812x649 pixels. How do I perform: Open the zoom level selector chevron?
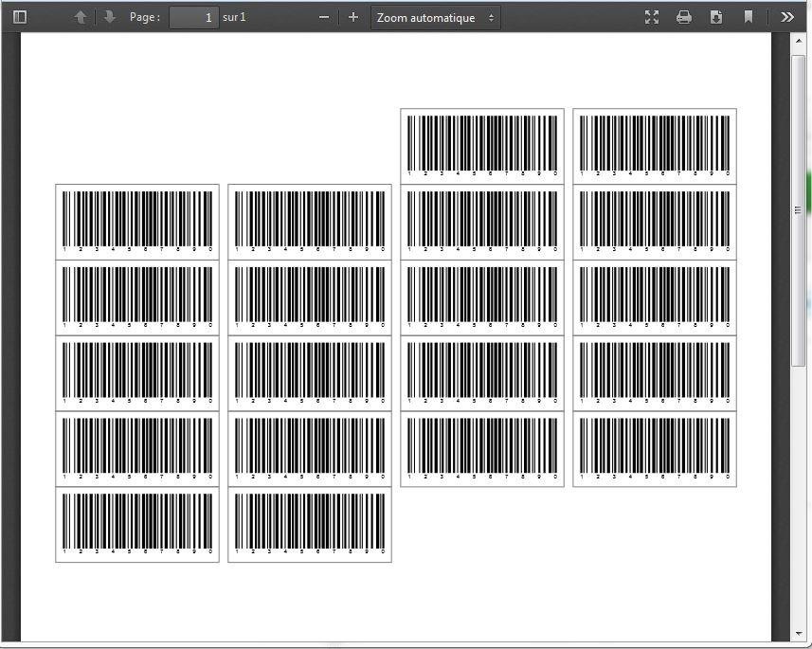(x=490, y=16)
